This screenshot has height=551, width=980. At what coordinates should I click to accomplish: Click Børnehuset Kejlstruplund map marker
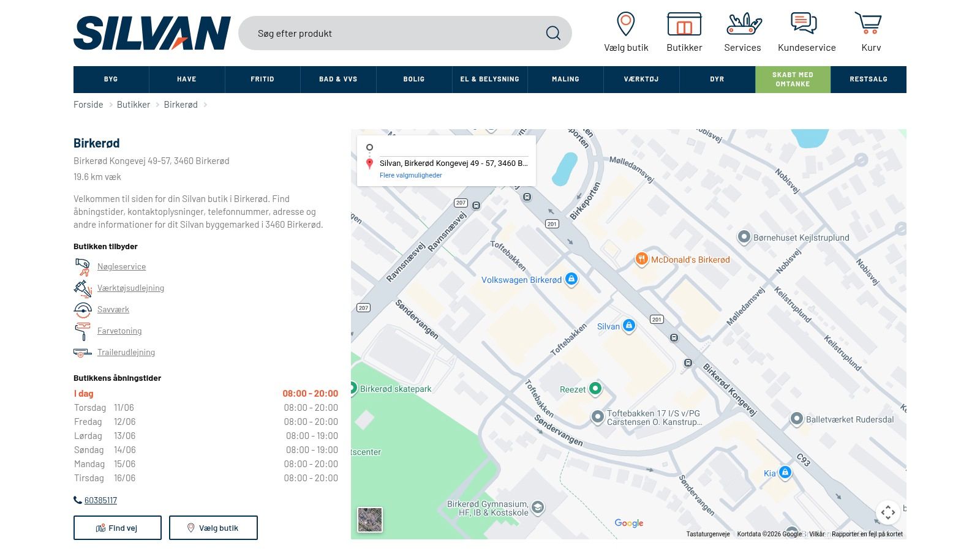point(744,237)
